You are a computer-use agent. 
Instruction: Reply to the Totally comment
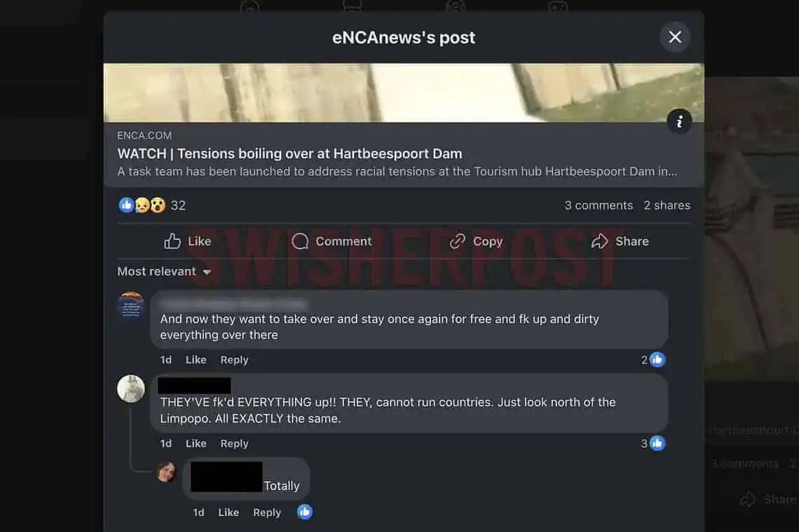coord(267,512)
